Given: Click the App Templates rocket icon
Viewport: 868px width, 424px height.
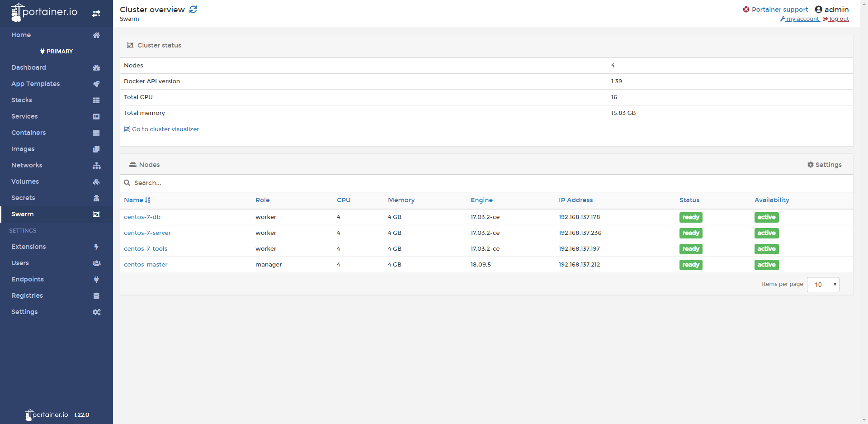Looking at the screenshot, I should [96, 84].
